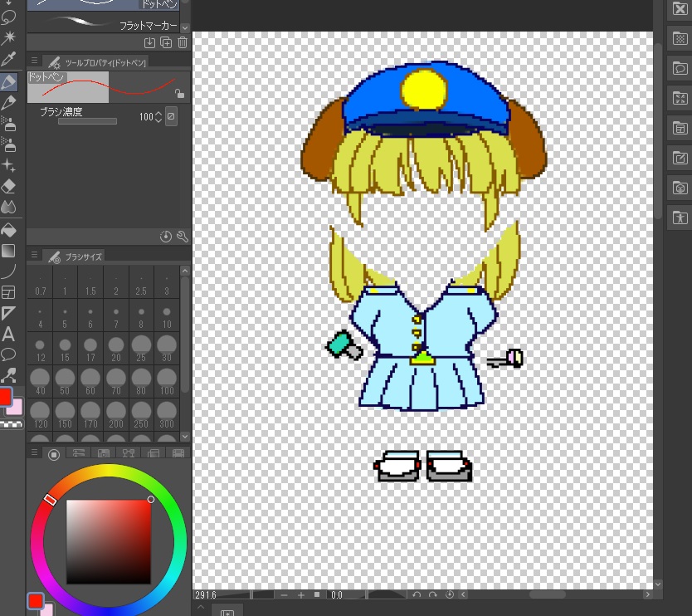
Task: Select the Auto Select magic wand tool
Action: click(9, 37)
